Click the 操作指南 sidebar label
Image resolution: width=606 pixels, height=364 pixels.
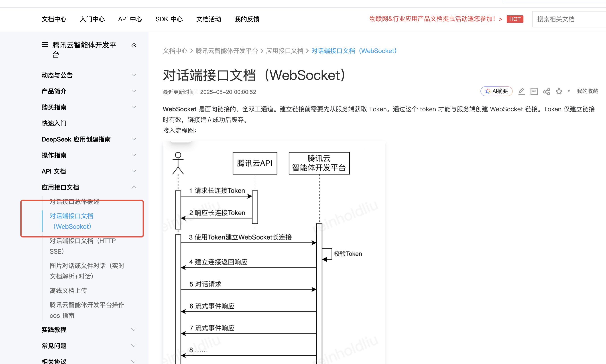click(54, 155)
